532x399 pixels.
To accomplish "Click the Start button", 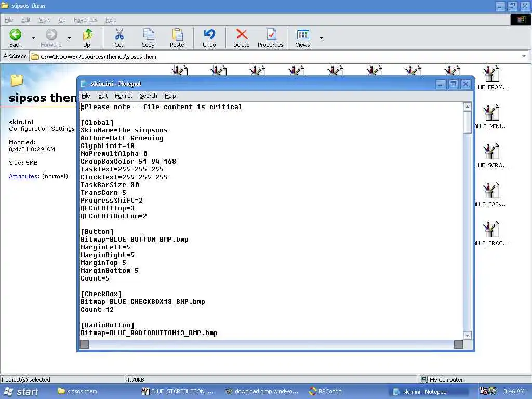I will (x=21, y=392).
